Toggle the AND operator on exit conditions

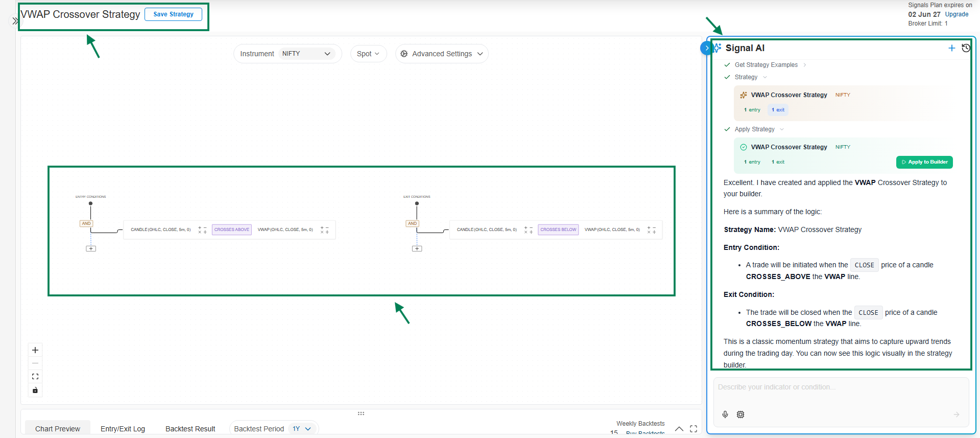[x=412, y=223]
